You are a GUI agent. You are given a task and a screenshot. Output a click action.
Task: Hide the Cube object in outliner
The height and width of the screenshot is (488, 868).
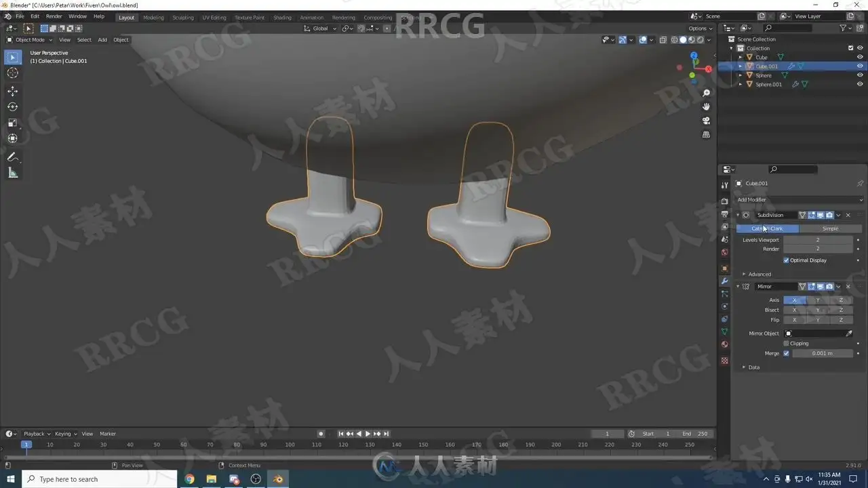click(x=860, y=58)
